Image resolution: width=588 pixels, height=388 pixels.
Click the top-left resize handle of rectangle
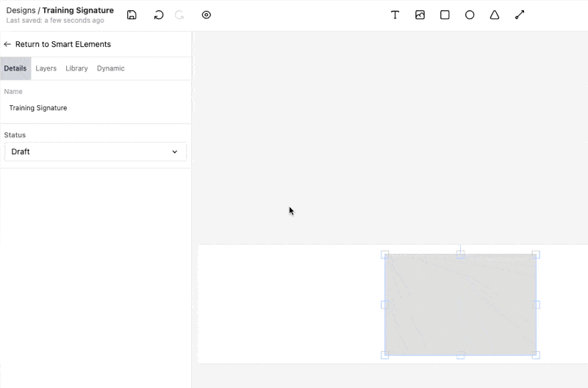click(384, 255)
